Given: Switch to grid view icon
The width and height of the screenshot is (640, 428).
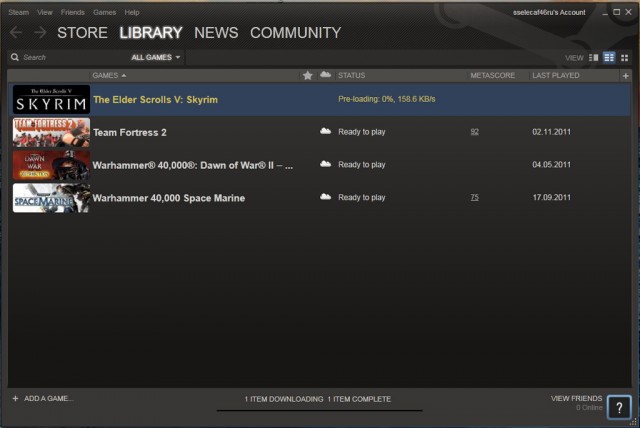Looking at the screenshot, I should click(624, 58).
